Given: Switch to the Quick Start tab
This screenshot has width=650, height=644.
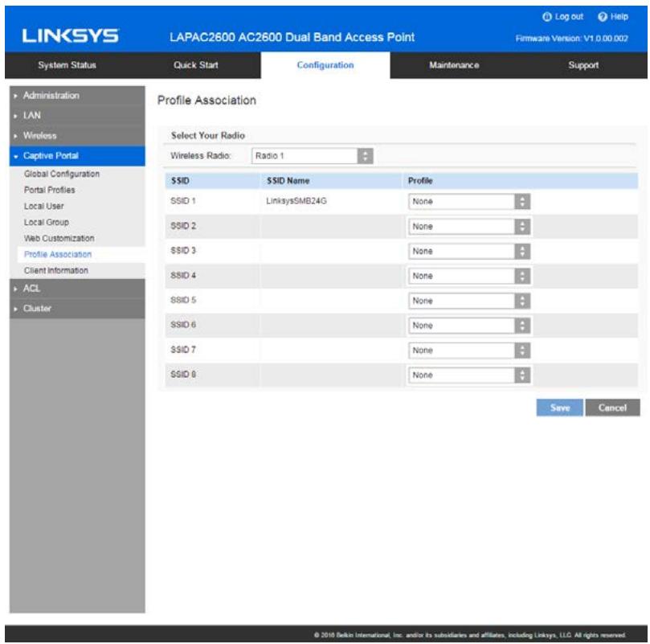Looking at the screenshot, I should tap(196, 65).
